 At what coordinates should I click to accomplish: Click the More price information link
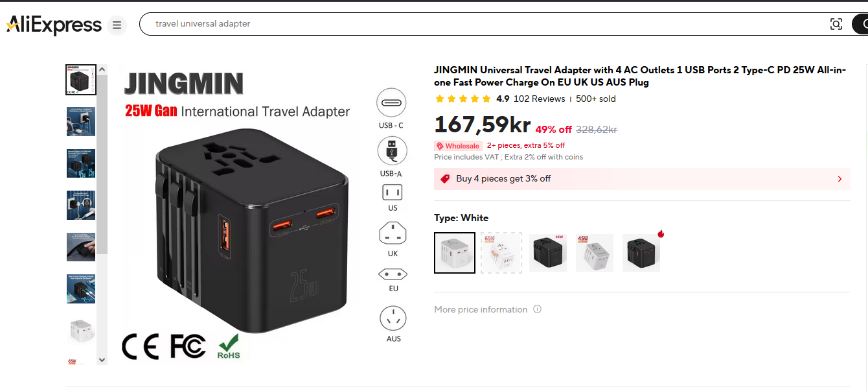pyautogui.click(x=481, y=309)
